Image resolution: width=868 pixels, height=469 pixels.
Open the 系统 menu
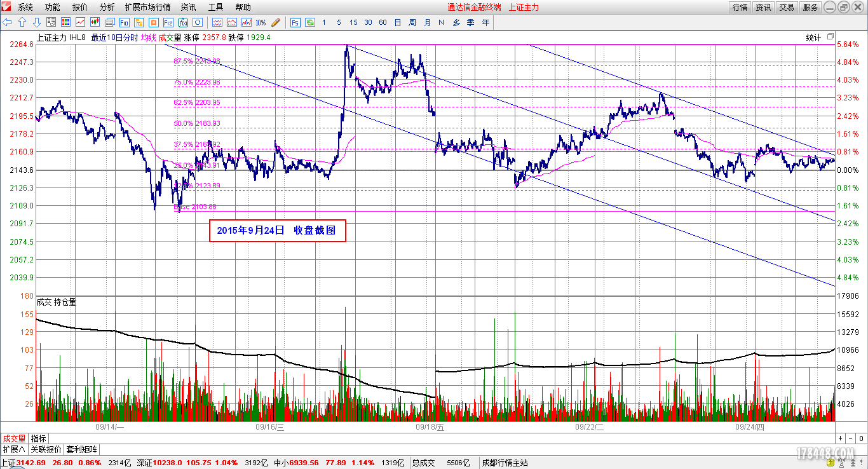point(25,7)
